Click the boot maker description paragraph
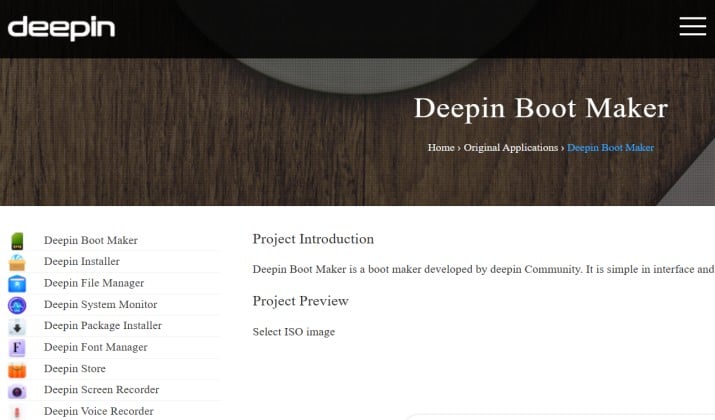 tap(483, 270)
